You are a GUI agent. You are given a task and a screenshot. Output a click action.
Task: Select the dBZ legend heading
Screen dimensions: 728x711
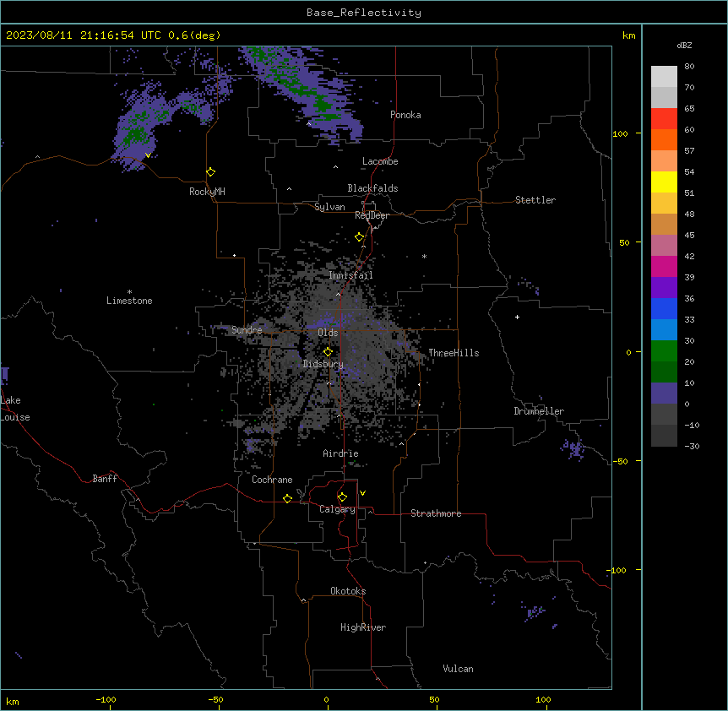[x=684, y=45]
